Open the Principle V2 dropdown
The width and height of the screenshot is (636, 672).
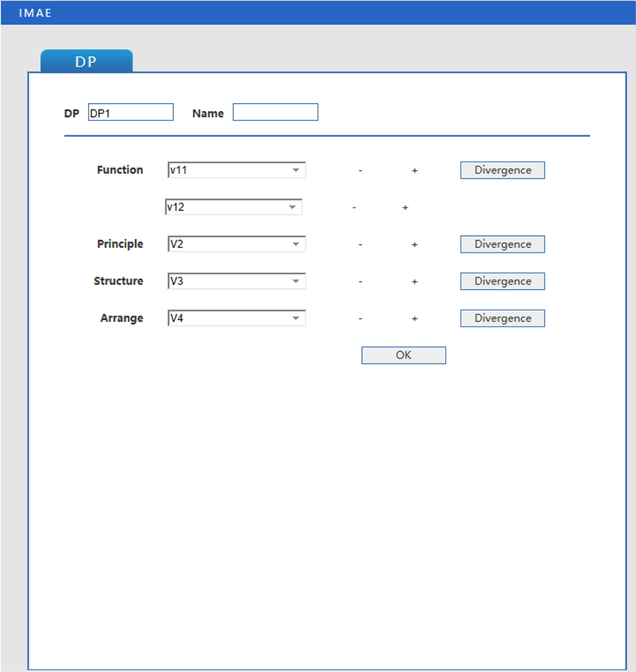tap(236, 244)
